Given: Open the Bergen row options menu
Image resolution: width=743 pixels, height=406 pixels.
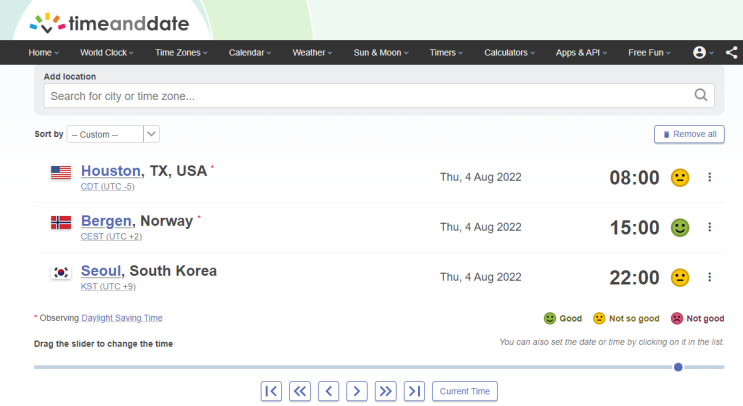Looking at the screenshot, I should [709, 227].
